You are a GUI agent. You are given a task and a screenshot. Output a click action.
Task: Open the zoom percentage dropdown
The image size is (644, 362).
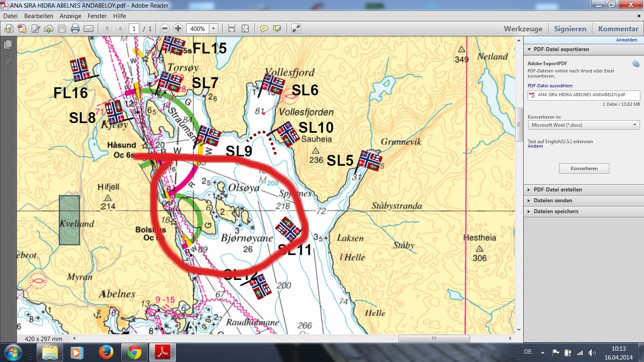point(214,29)
